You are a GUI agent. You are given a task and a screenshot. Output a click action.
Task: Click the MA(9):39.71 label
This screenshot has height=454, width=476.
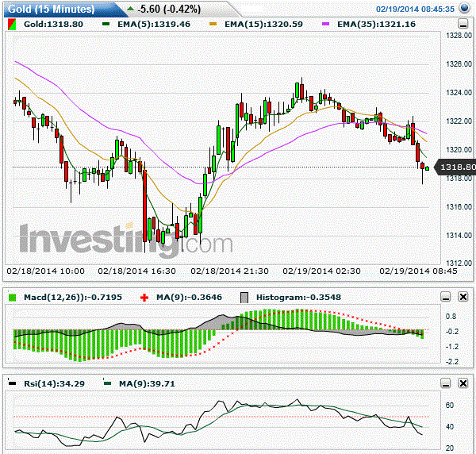(147, 383)
